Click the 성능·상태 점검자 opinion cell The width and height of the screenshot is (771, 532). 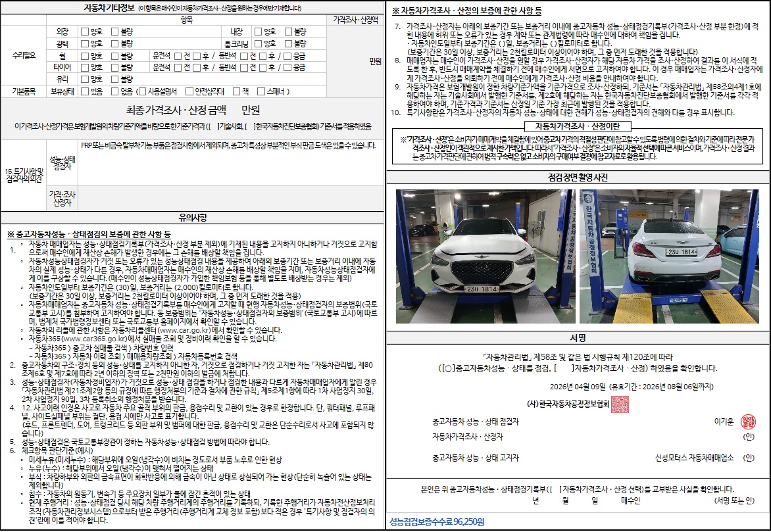click(x=230, y=162)
